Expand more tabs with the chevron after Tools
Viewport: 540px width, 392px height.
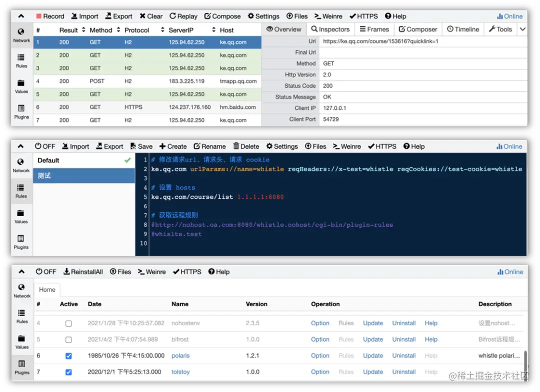pyautogui.click(x=522, y=29)
